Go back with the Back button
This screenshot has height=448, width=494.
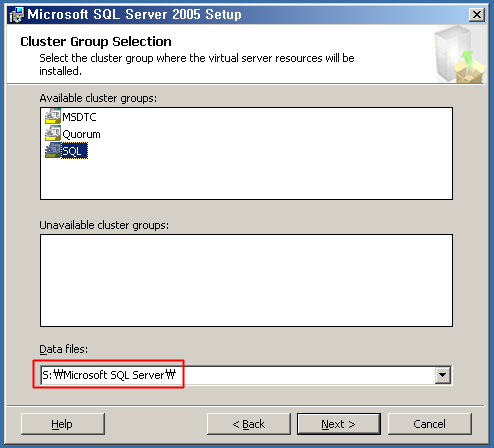(249, 424)
